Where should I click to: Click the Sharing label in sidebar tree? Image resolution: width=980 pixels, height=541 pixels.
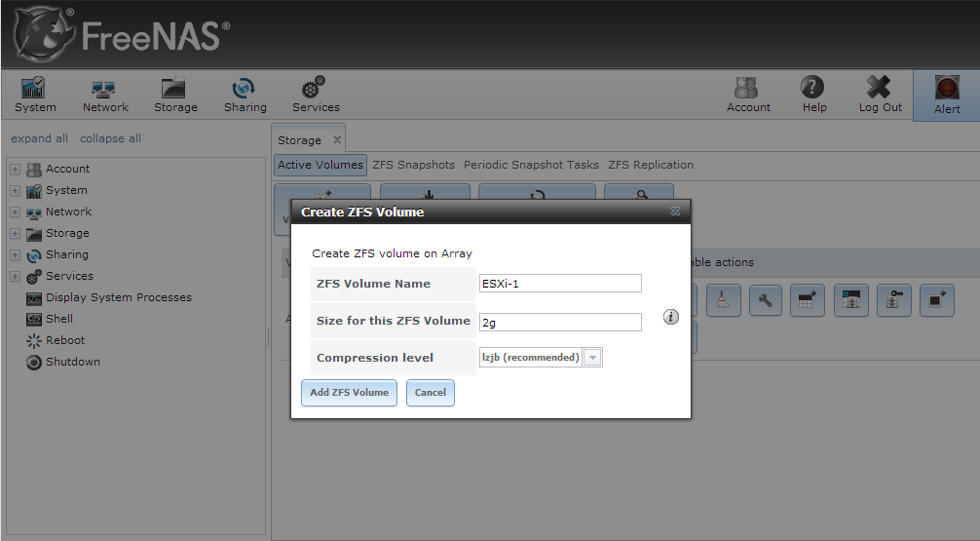pyautogui.click(x=67, y=254)
